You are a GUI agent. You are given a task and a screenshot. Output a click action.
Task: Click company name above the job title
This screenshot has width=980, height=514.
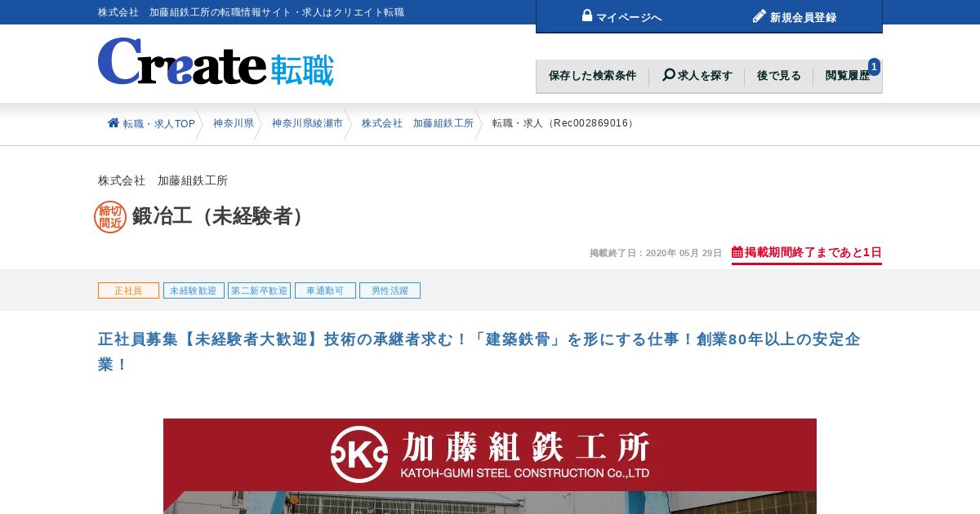tap(163, 180)
